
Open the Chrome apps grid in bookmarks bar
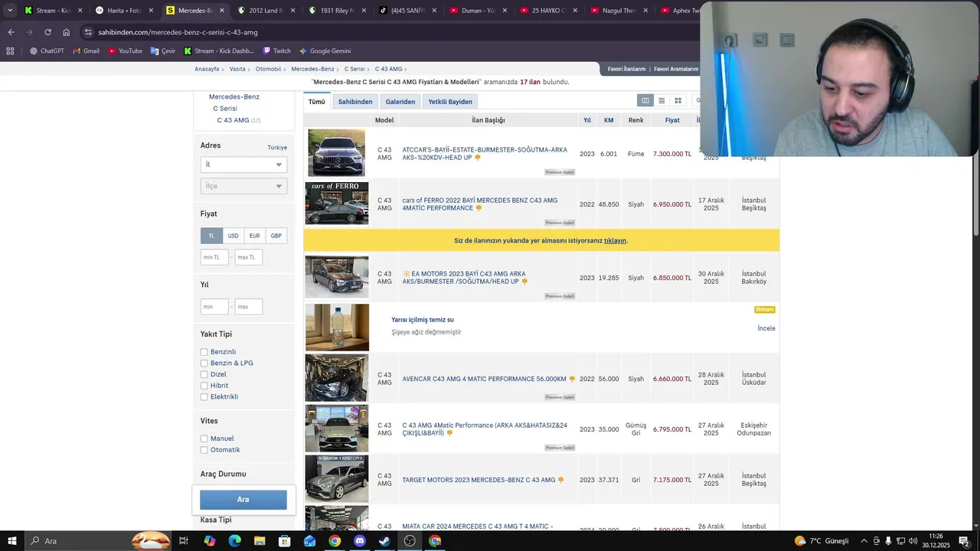[x=10, y=51]
